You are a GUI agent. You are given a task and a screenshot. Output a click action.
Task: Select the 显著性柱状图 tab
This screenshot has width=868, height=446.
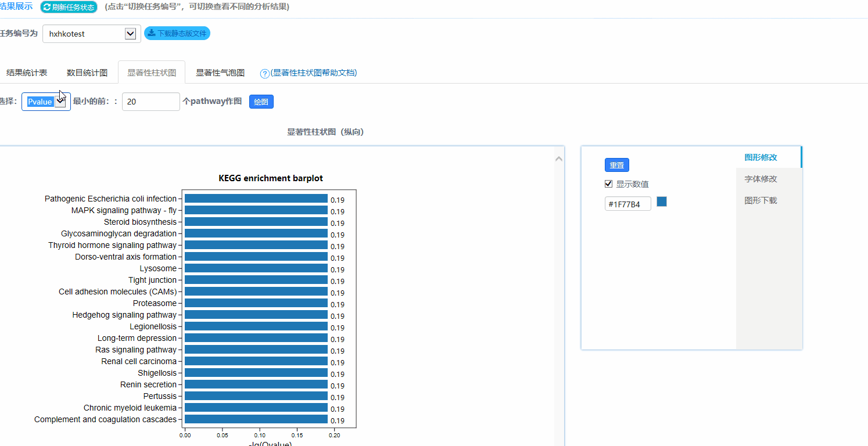click(x=152, y=73)
